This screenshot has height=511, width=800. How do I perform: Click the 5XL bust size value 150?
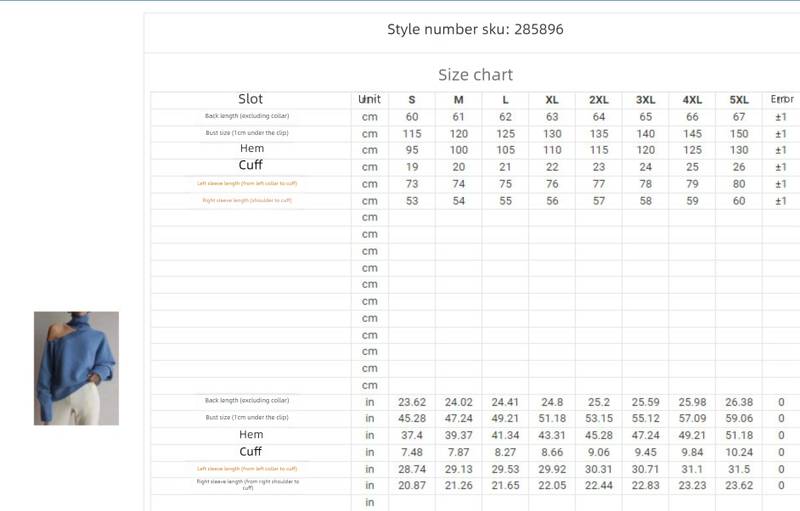point(739,133)
